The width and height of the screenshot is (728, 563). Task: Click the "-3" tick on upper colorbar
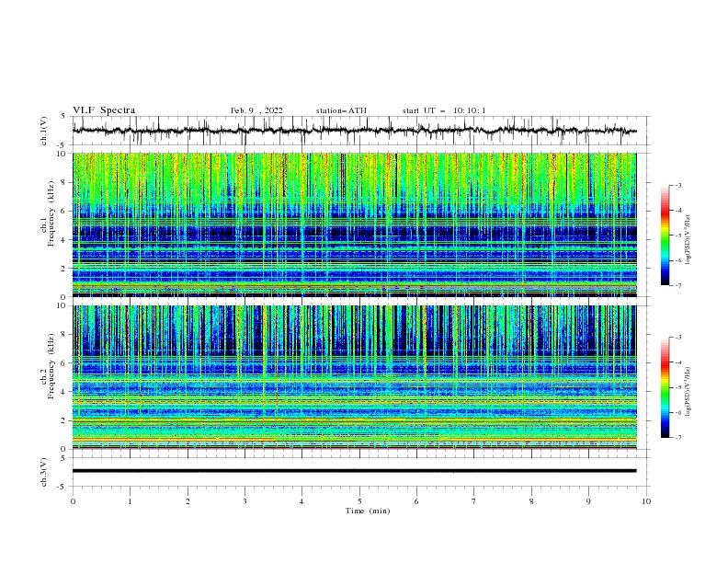click(677, 185)
